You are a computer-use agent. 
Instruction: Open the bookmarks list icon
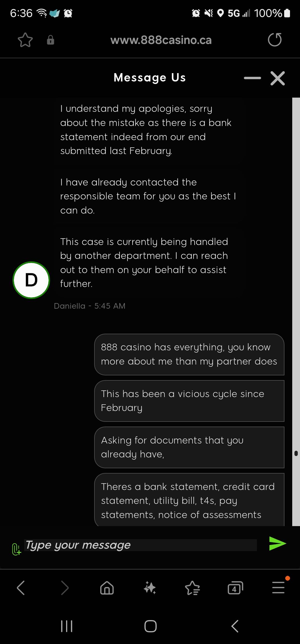pyautogui.click(x=192, y=588)
